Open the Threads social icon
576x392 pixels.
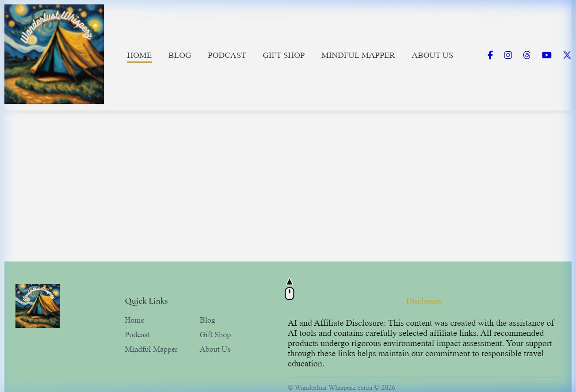pyautogui.click(x=526, y=55)
